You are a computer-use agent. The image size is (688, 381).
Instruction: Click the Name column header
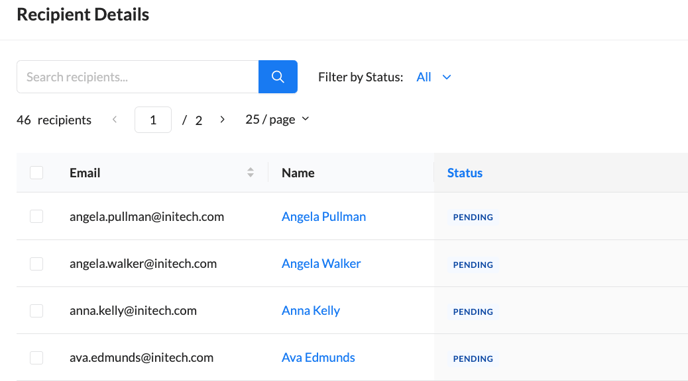(298, 173)
